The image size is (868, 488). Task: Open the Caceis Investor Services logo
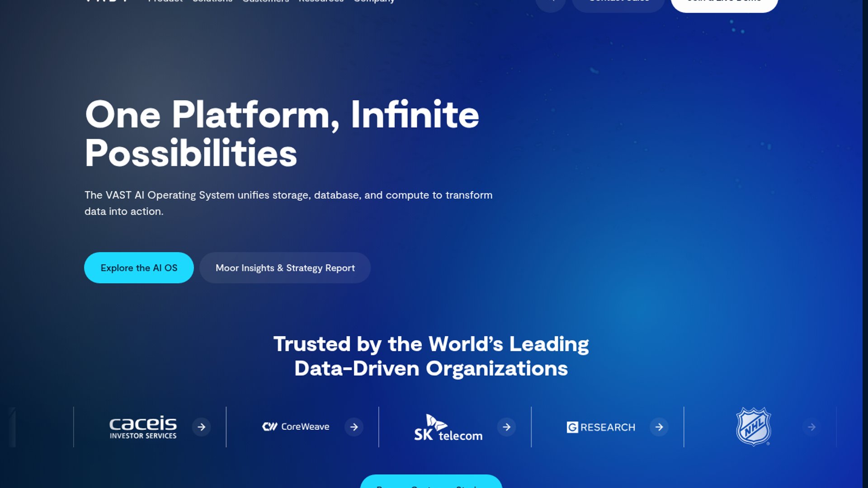point(143,427)
